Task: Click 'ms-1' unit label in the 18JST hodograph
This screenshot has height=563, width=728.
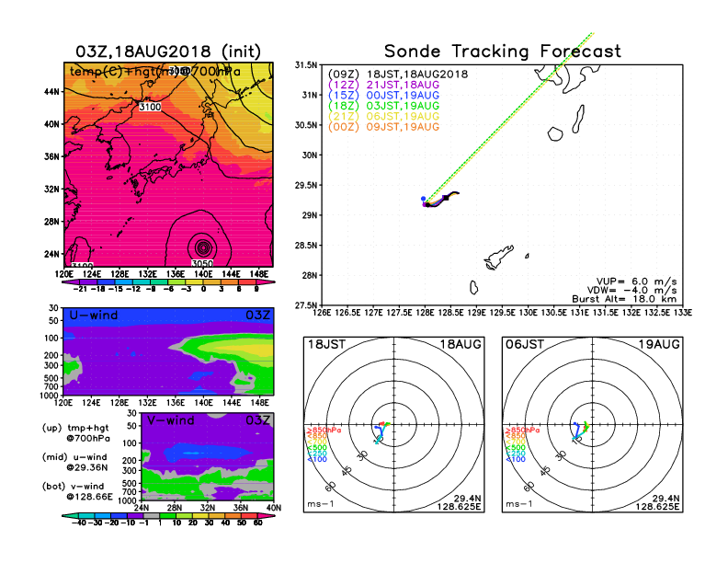Action: (320, 504)
